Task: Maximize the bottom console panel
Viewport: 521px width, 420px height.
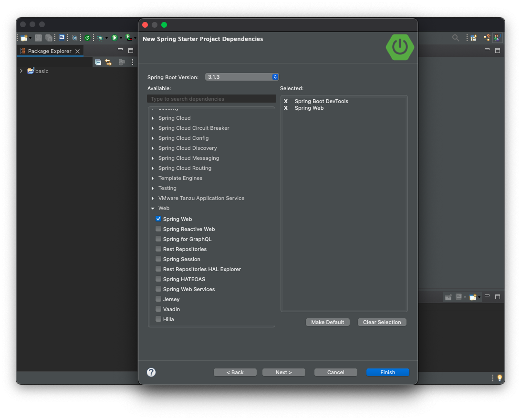Action: click(x=498, y=297)
